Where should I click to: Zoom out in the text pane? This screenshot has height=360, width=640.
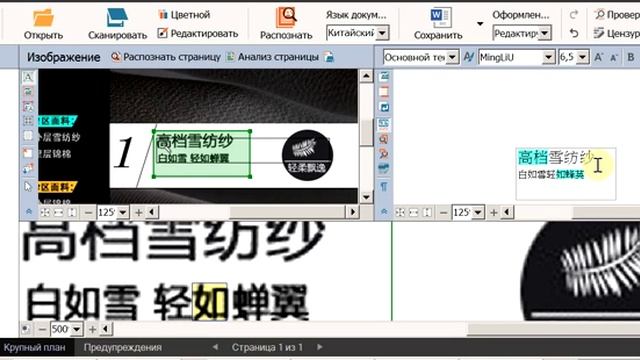coord(443,212)
